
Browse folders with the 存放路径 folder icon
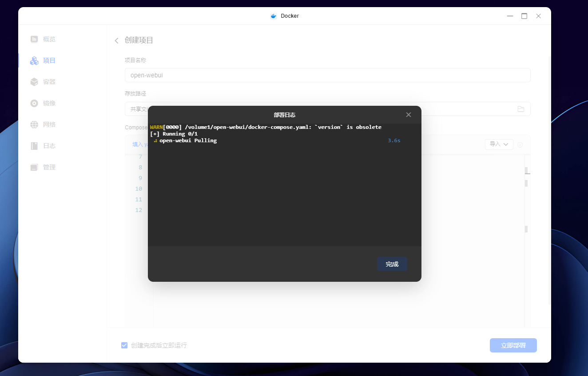[x=521, y=109]
